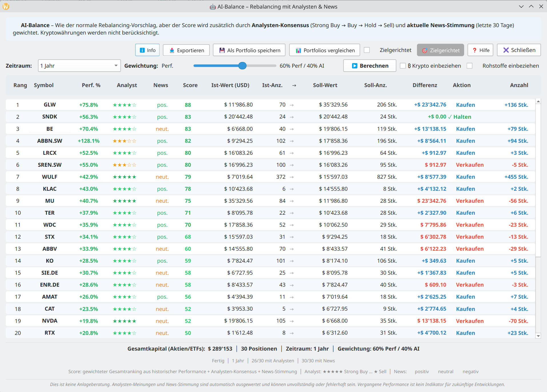Click the grey Zielgerichtet button with target icon
Screen dimensions: 547x392
pyautogui.click(x=440, y=50)
